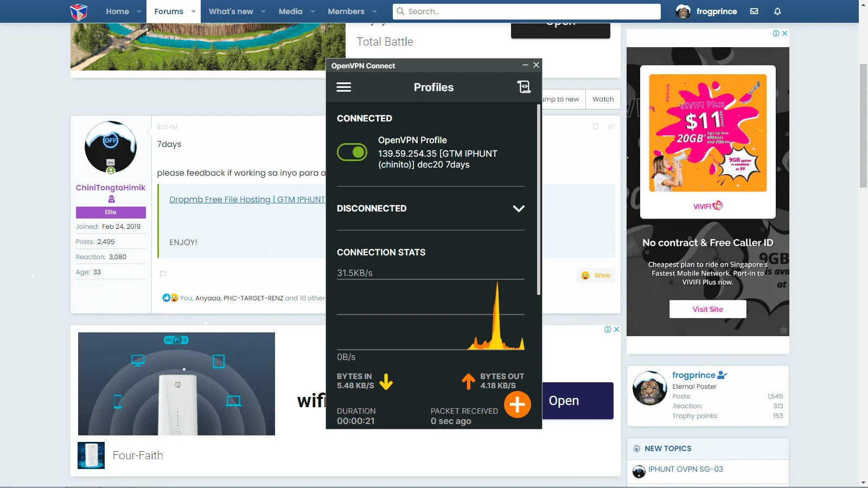This screenshot has height=488, width=868.
Task: Focus the forum Search field
Action: [x=527, y=11]
